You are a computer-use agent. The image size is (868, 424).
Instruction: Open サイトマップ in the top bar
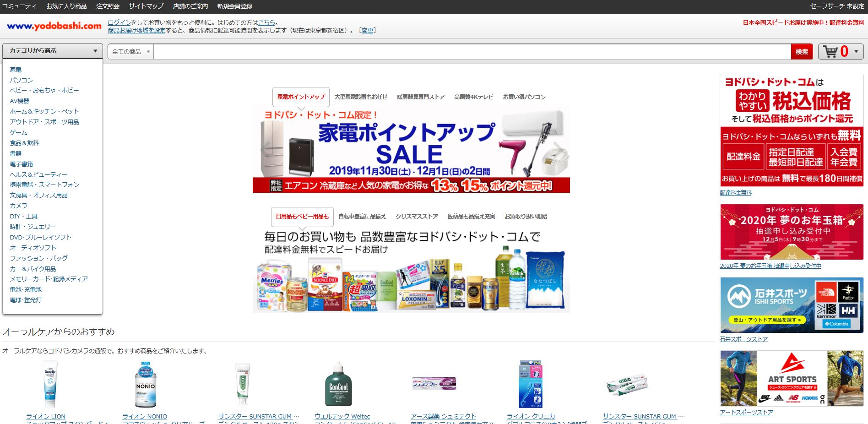[146, 6]
